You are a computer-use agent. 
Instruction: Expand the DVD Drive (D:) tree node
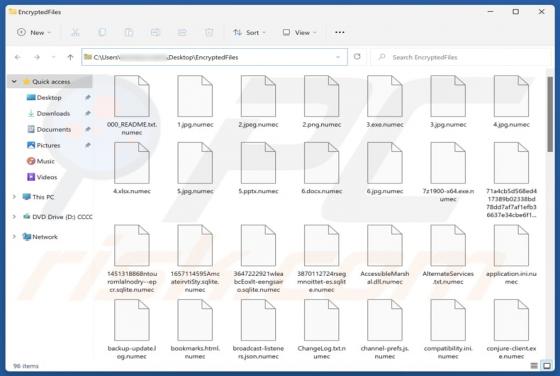click(14, 217)
